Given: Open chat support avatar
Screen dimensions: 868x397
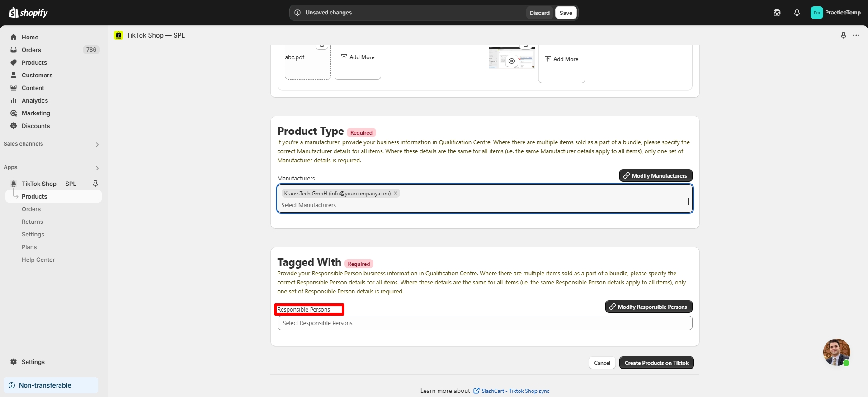Looking at the screenshot, I should click(x=836, y=352).
